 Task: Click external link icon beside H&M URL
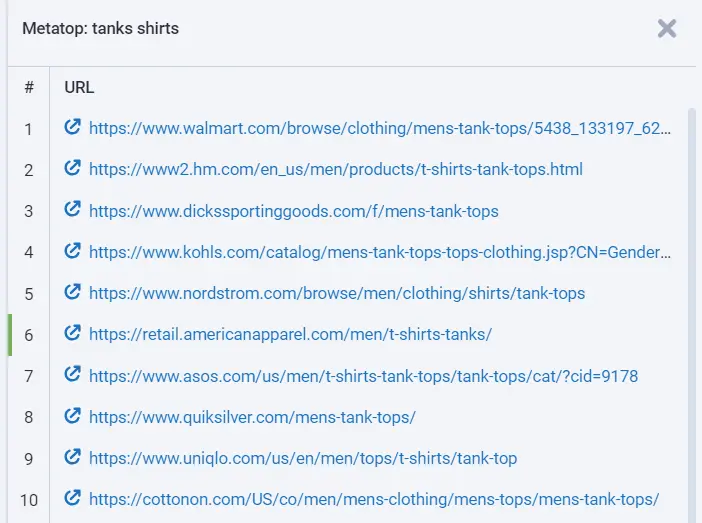point(72,169)
